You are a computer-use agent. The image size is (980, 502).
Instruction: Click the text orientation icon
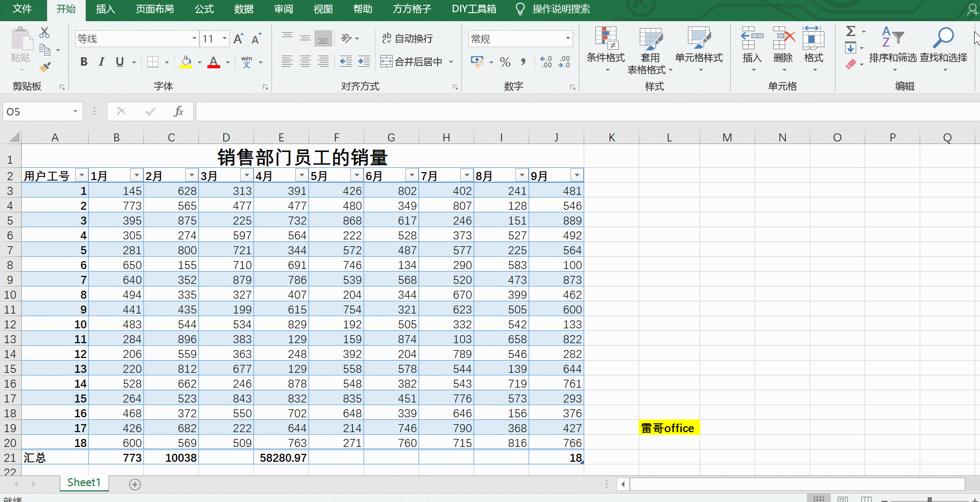[346, 38]
